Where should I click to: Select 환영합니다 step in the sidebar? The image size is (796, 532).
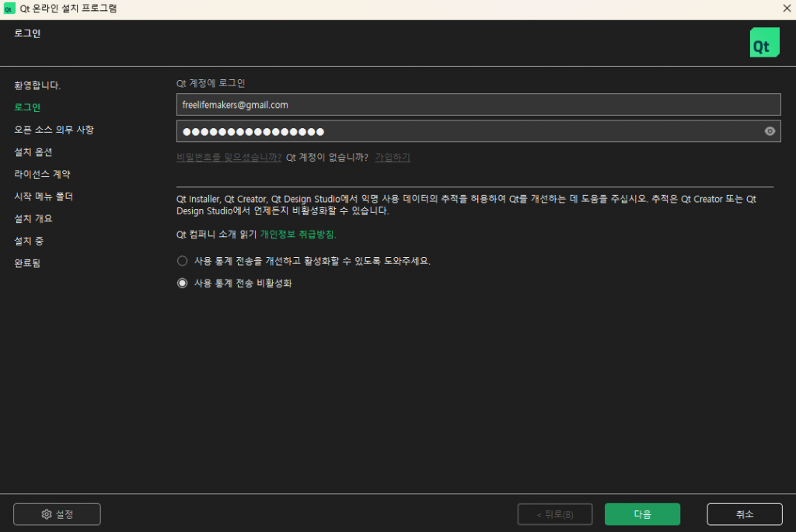[37, 85]
